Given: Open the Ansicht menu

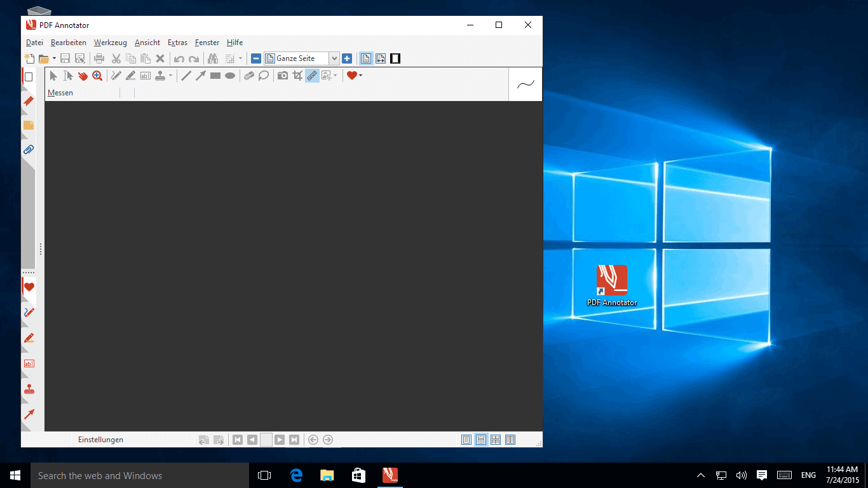Looking at the screenshot, I should 147,43.
